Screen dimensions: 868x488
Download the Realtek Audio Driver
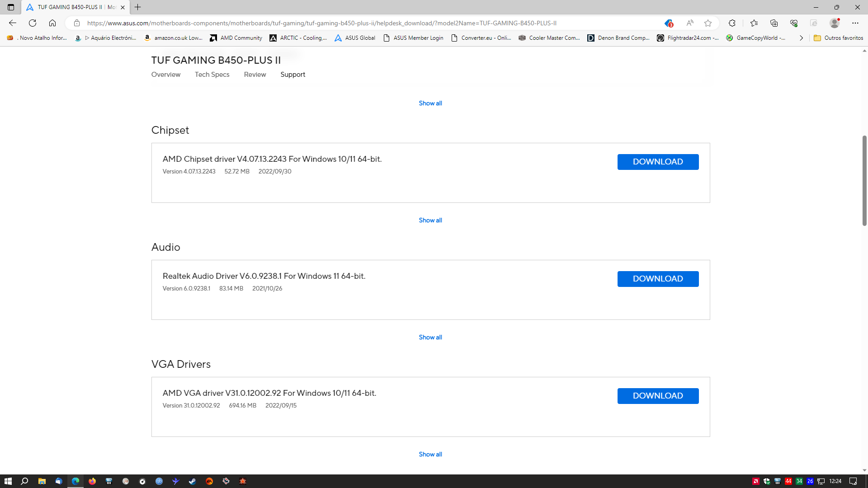tap(658, 279)
